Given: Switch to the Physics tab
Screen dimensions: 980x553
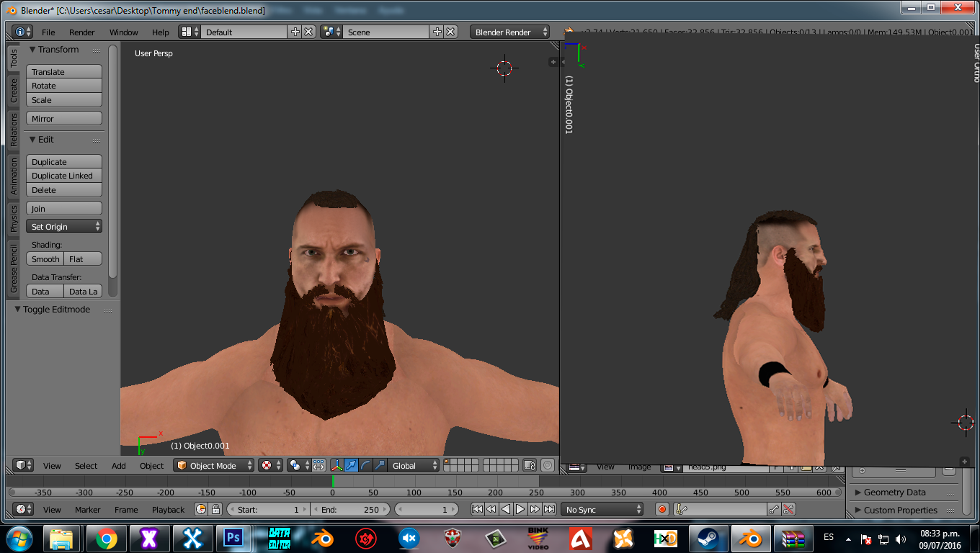Looking at the screenshot, I should click(x=14, y=219).
